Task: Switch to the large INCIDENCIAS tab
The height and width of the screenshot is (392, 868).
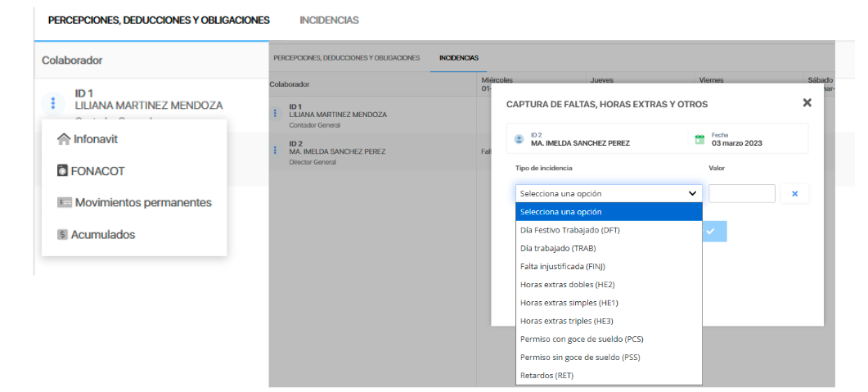Action: pos(329,20)
